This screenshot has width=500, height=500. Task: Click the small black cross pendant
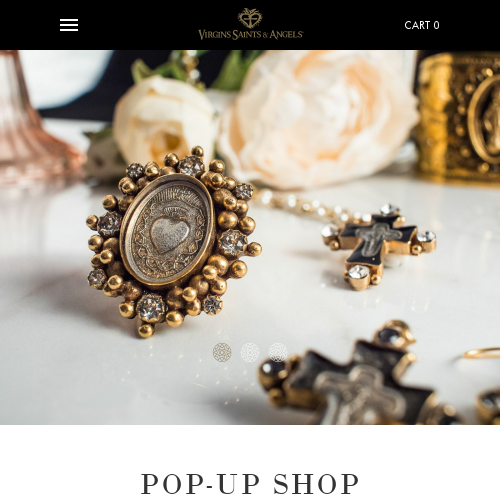click(x=379, y=246)
